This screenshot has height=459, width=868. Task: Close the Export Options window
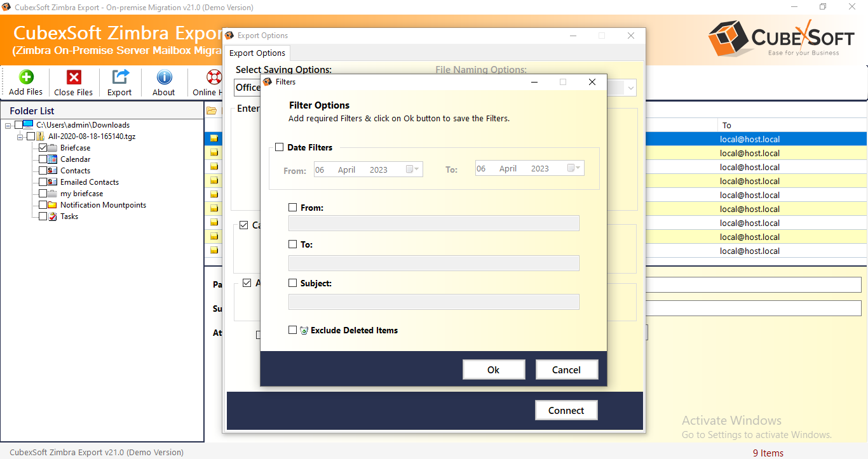pos(631,36)
